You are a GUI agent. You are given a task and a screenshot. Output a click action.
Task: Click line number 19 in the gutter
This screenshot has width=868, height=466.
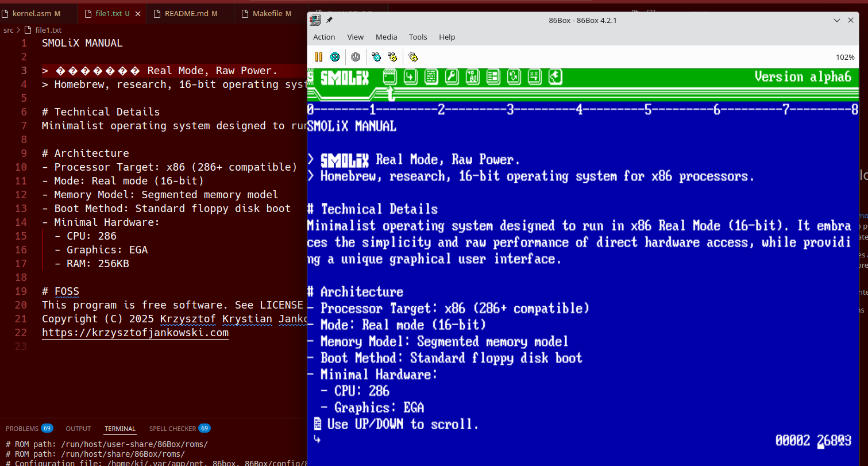21,291
